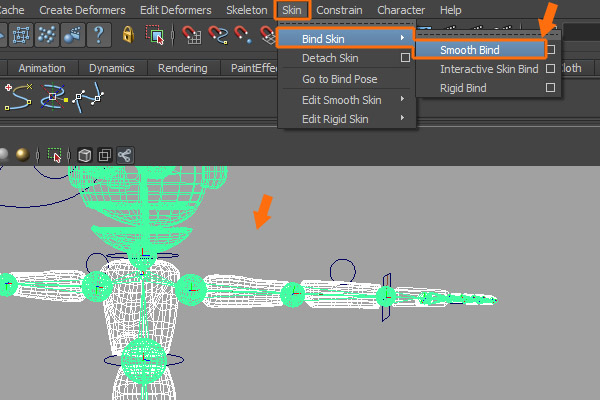Screen dimensions: 600x400
Task: Select the curve control-points editing shelf icon
Action: pyautogui.click(x=88, y=97)
